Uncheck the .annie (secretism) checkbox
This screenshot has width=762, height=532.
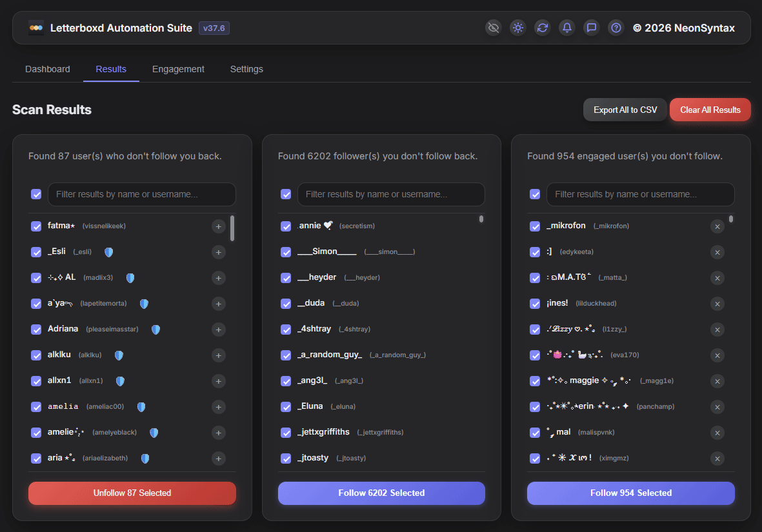pos(286,226)
